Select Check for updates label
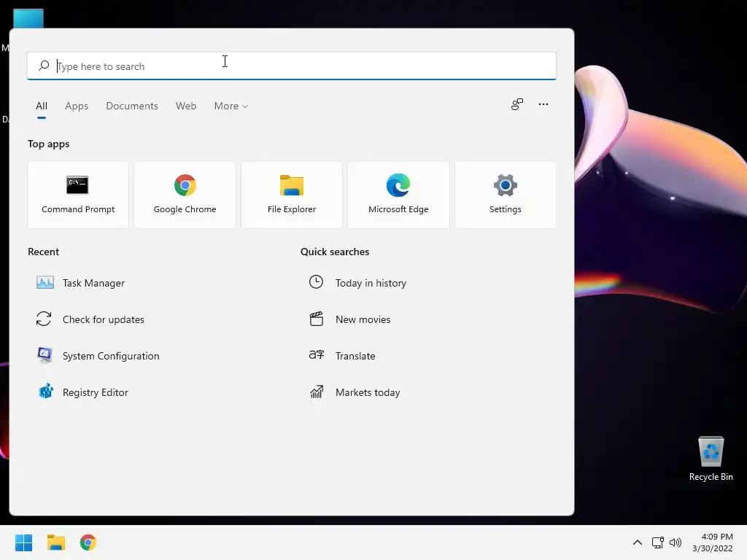The image size is (747, 560). point(104,319)
